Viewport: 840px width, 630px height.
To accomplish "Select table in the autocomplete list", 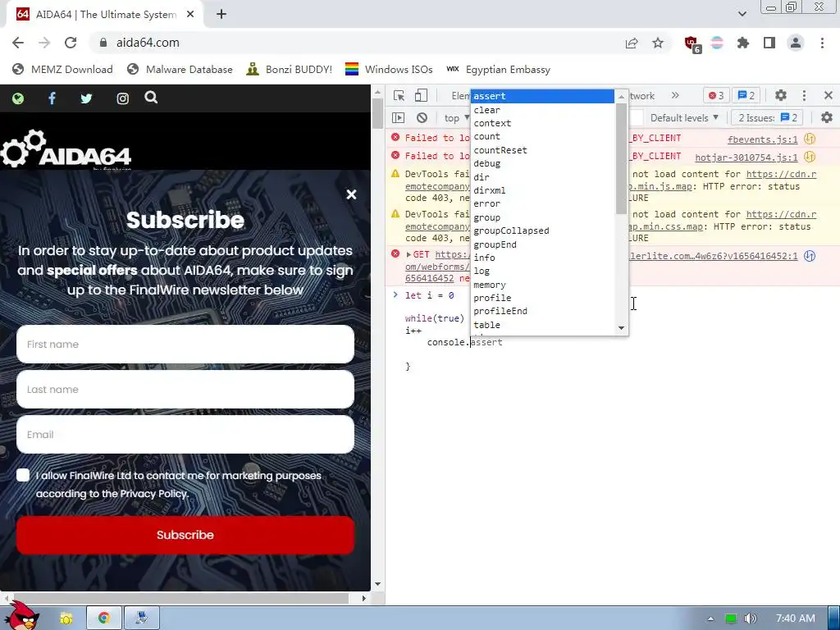I will (x=543, y=325).
